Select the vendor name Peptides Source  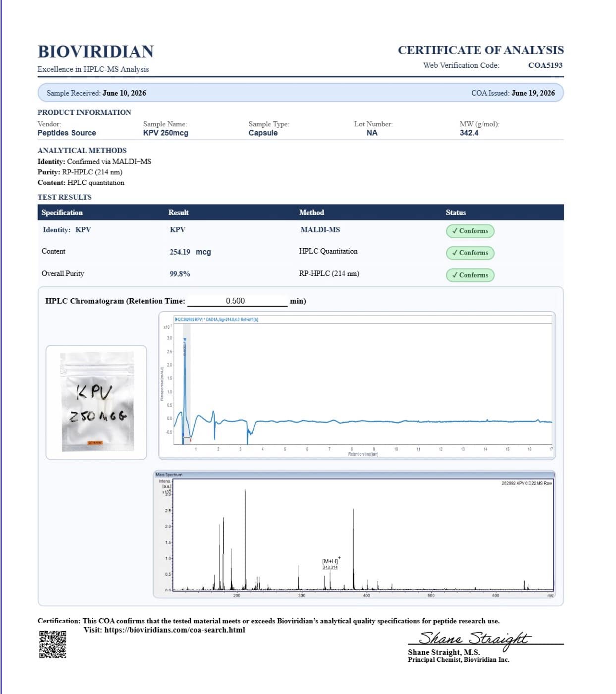[67, 133]
